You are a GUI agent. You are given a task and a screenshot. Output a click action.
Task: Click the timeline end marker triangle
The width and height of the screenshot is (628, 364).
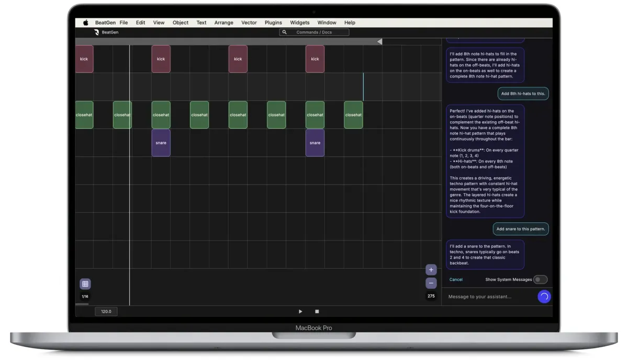click(379, 41)
